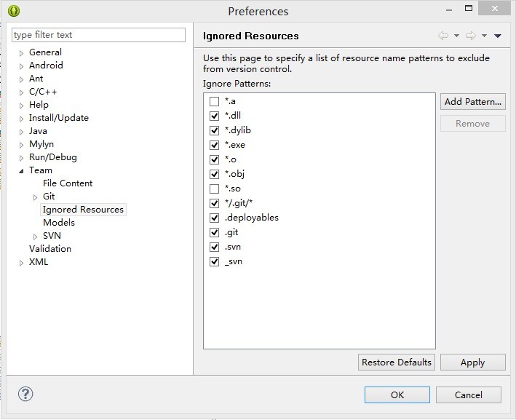Toggle the */.git/* pattern checkbox

pyautogui.click(x=214, y=203)
